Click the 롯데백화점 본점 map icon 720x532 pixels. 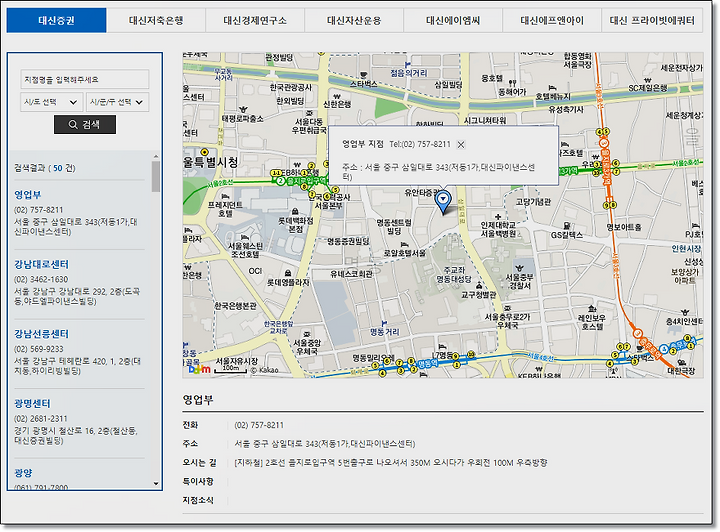point(294,212)
